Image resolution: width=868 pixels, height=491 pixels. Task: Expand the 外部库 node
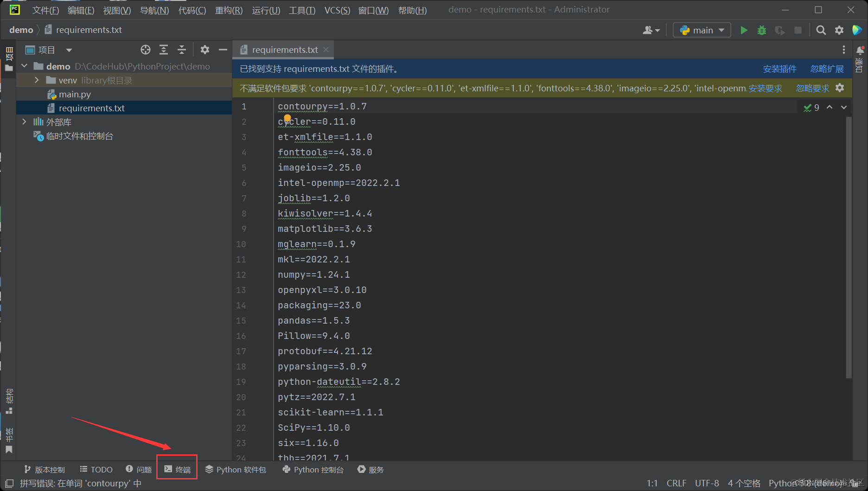click(x=25, y=122)
